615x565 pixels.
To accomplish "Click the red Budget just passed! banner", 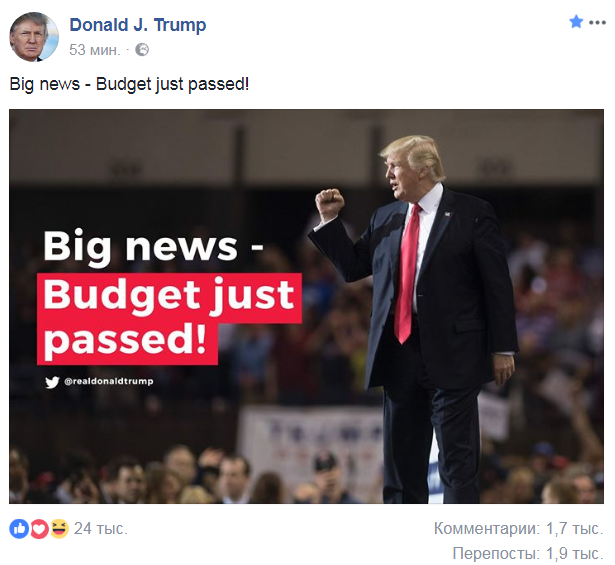I will 169,319.
